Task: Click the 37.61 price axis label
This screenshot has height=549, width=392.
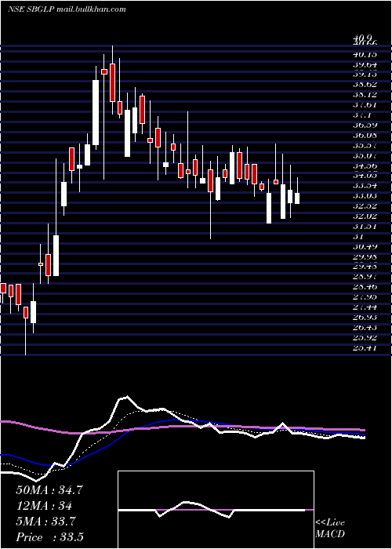Action: 365,104
